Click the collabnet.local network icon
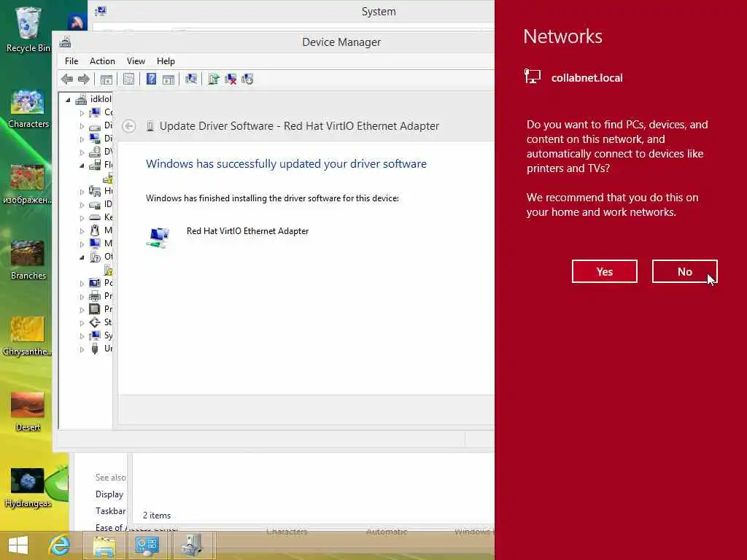The width and height of the screenshot is (747, 560). click(532, 76)
